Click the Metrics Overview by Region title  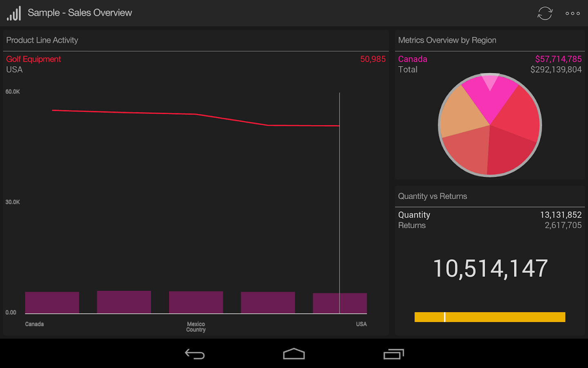coord(447,40)
